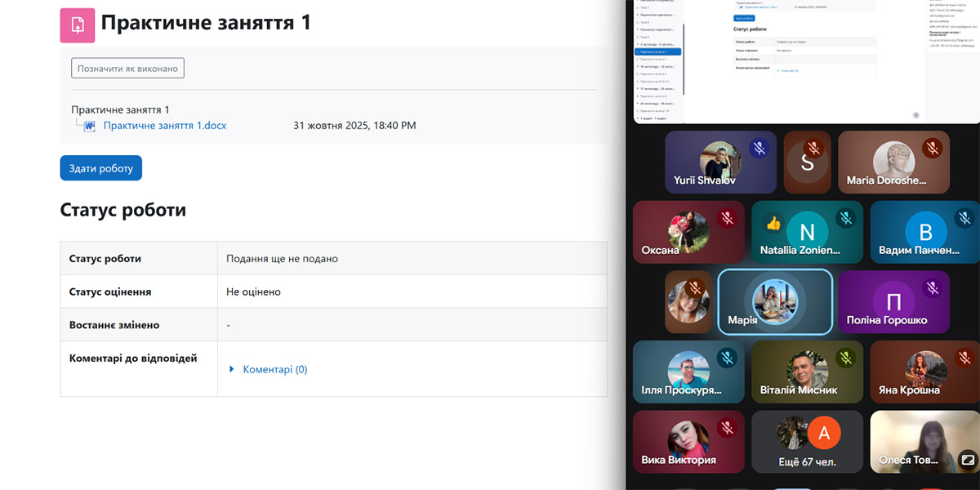Open the Практичне заняття 1.docx file link

pos(165,126)
